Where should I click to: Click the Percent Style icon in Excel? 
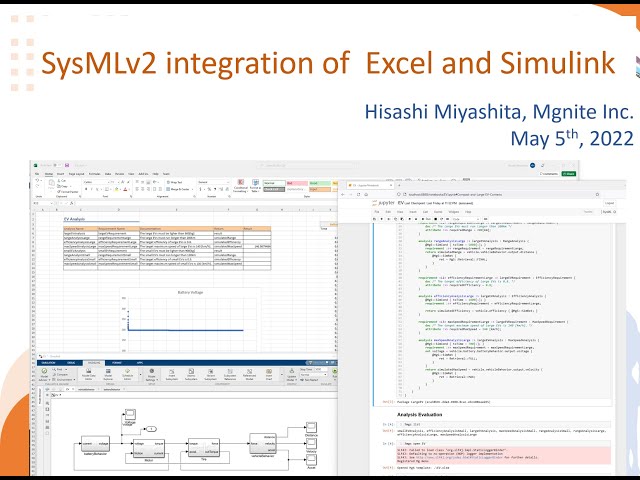click(209, 189)
